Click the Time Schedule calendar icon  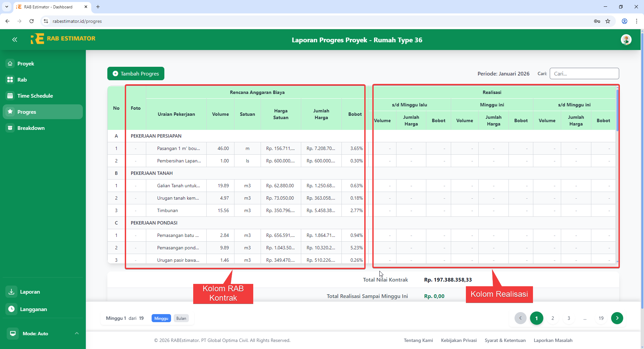10,96
